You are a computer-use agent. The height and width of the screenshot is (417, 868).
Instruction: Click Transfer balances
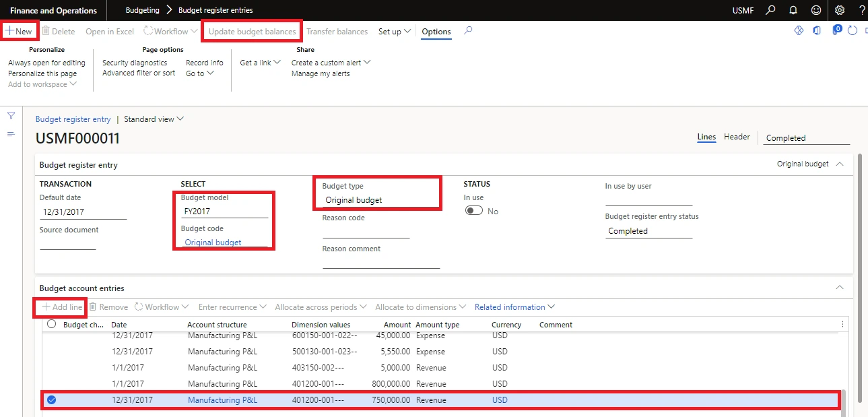[x=337, y=32]
